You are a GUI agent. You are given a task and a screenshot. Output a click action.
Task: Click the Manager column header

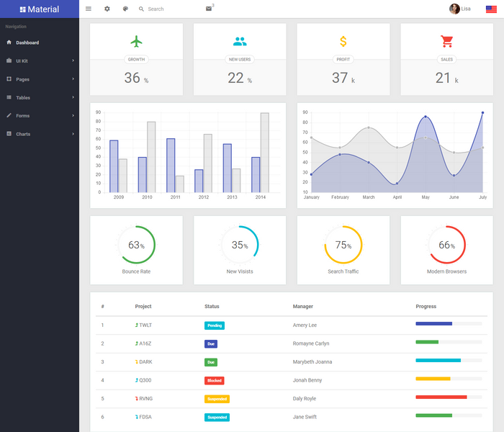click(x=303, y=306)
